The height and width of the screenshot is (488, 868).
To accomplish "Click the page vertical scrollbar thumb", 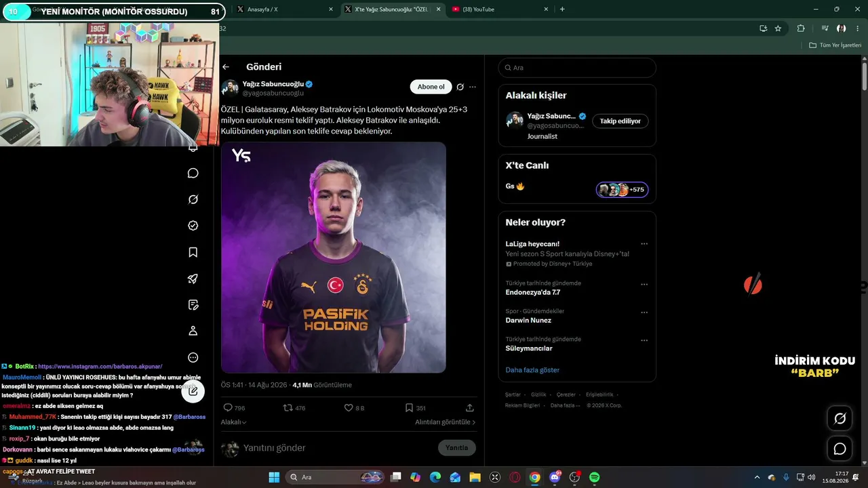I will pyautogui.click(x=864, y=77).
